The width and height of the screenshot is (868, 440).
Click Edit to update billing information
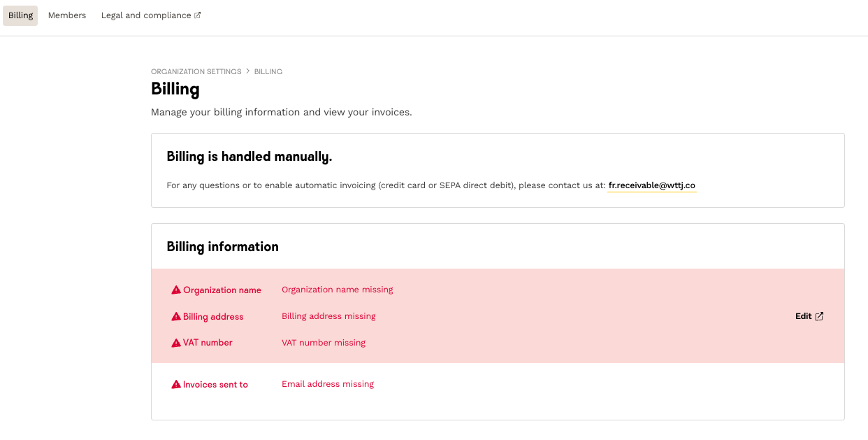[803, 316]
